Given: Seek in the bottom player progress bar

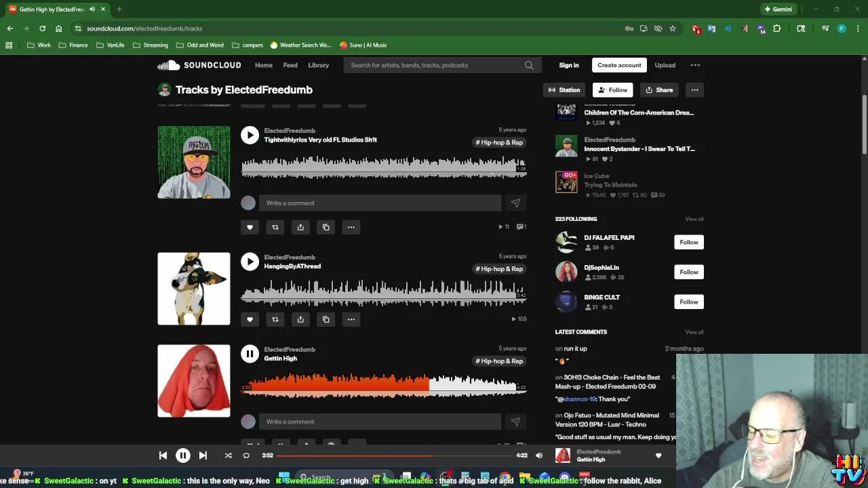Looking at the screenshot, I should [x=395, y=455].
